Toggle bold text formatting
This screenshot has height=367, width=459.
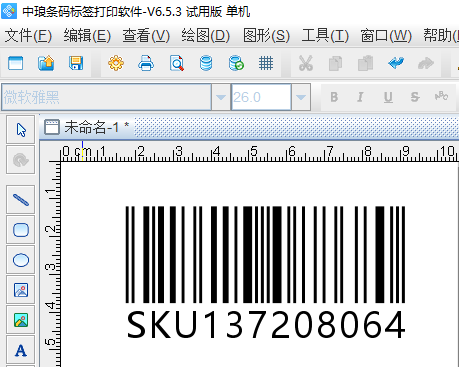334,97
